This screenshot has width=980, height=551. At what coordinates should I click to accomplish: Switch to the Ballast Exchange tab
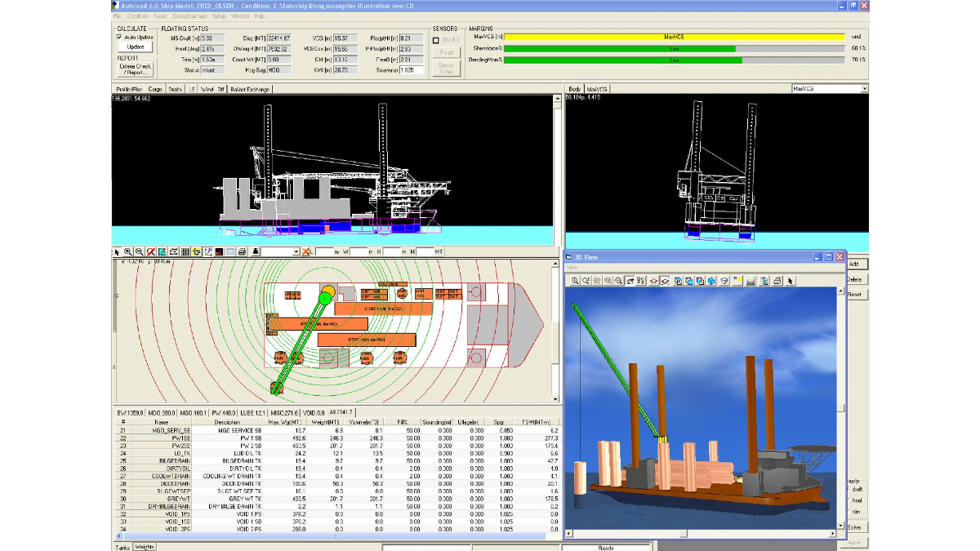click(250, 89)
